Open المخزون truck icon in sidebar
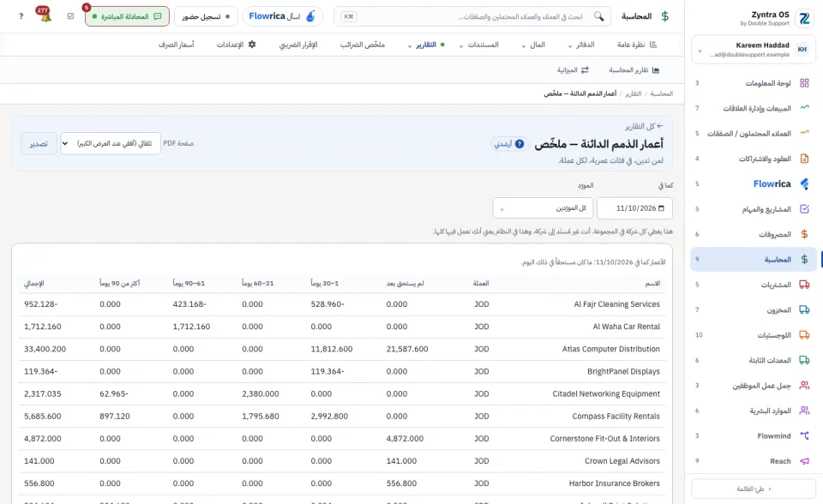 pyautogui.click(x=804, y=309)
